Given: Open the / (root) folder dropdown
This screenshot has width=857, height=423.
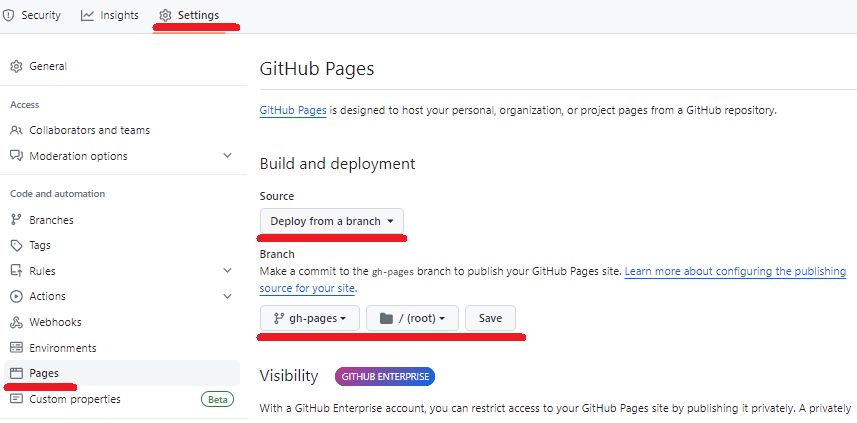Looking at the screenshot, I should (412, 318).
